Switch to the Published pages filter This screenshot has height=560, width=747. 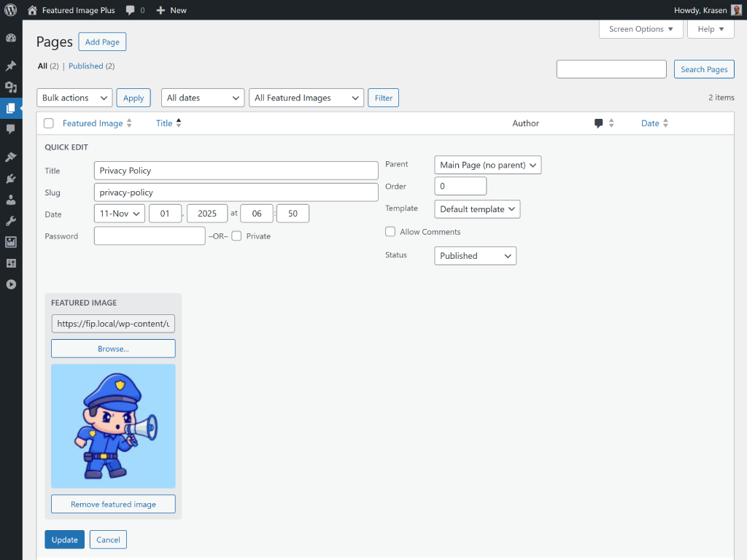[85, 66]
